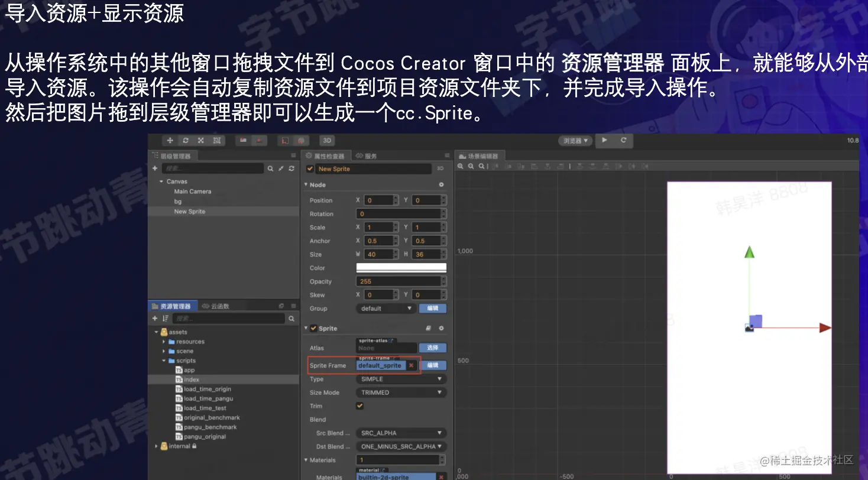Open the Node section gear settings
The height and width of the screenshot is (480, 868).
pos(441,185)
